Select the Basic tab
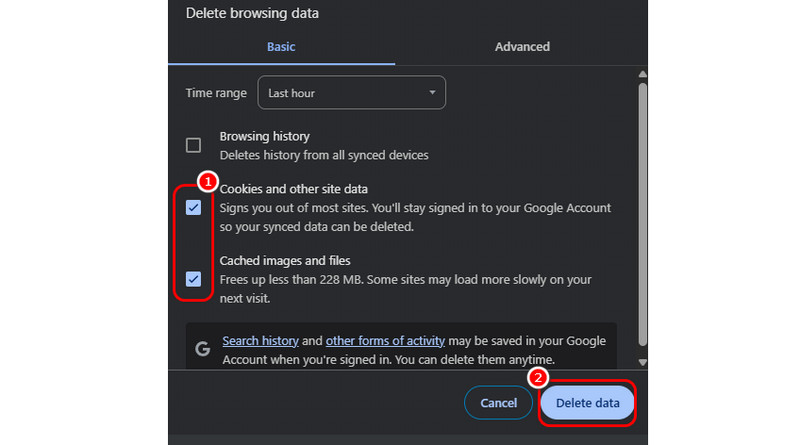The width and height of the screenshot is (800, 445). click(281, 47)
